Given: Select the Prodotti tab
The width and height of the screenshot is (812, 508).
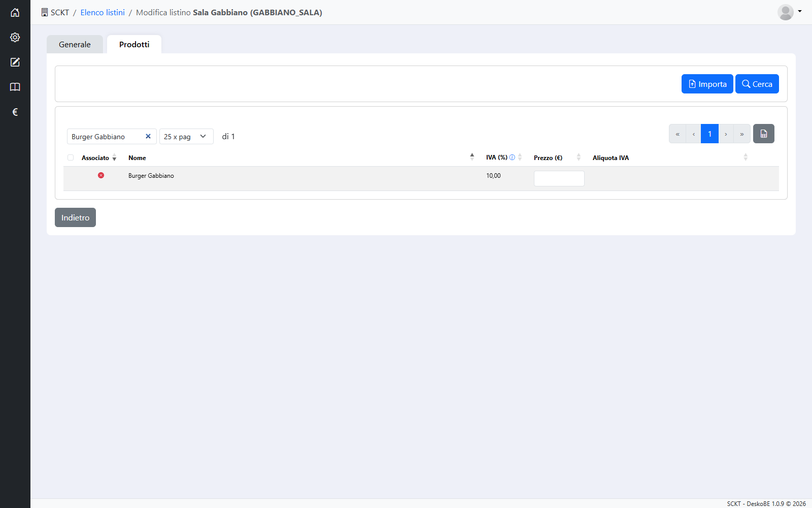Looking at the screenshot, I should pyautogui.click(x=134, y=44).
